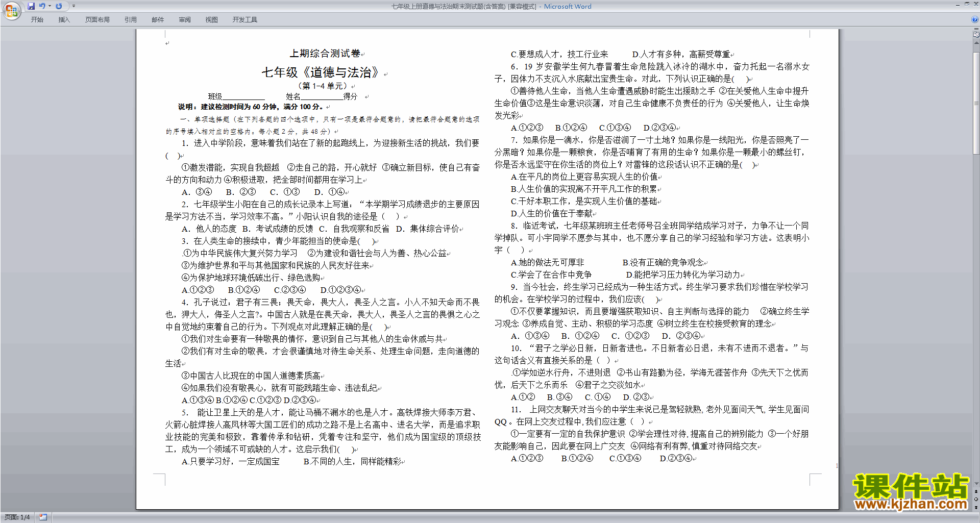
Task: Jump to next page with double down arrow
Action: point(976,508)
